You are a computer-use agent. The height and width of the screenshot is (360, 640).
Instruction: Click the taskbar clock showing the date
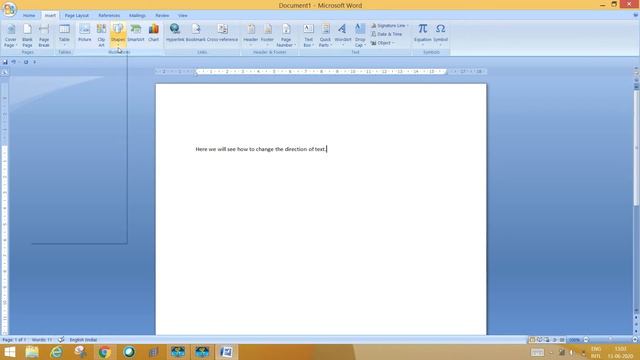tap(620, 353)
